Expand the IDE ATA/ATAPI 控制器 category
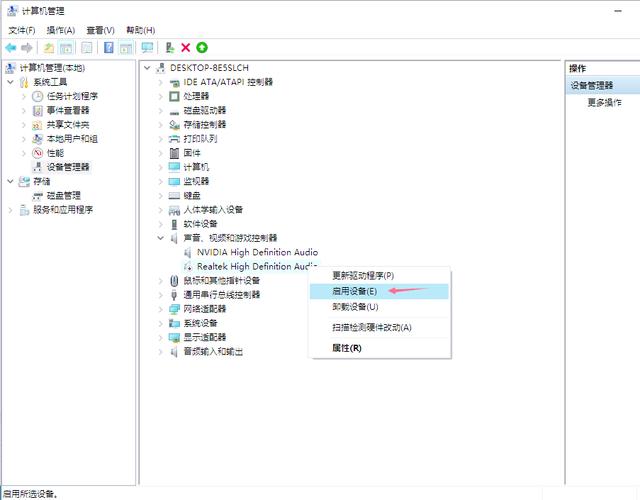 point(161,82)
